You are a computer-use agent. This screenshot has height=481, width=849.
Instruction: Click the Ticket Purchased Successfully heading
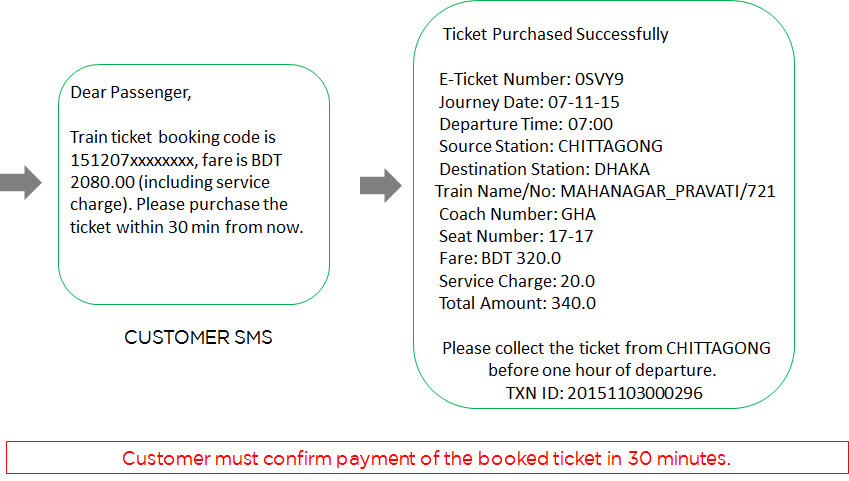pos(556,34)
